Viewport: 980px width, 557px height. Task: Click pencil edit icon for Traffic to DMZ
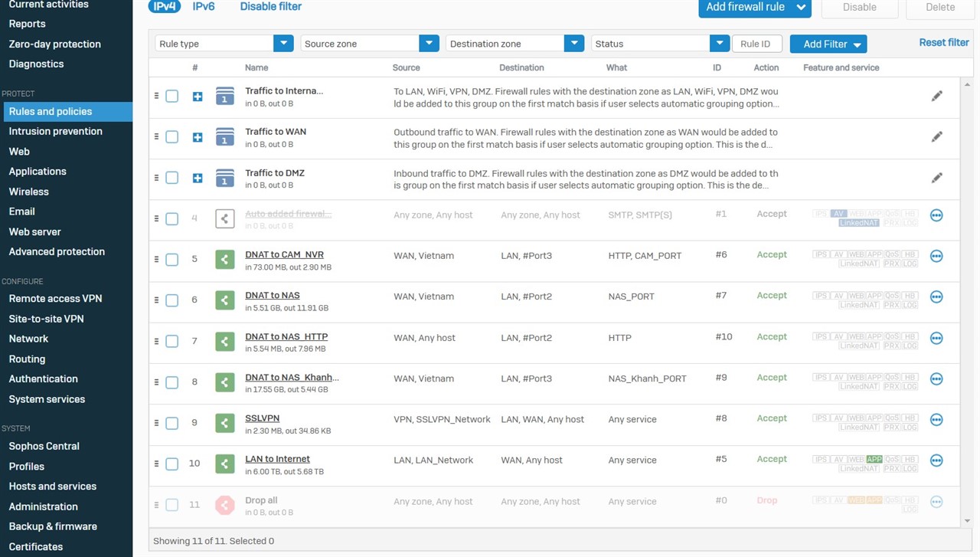pos(936,178)
